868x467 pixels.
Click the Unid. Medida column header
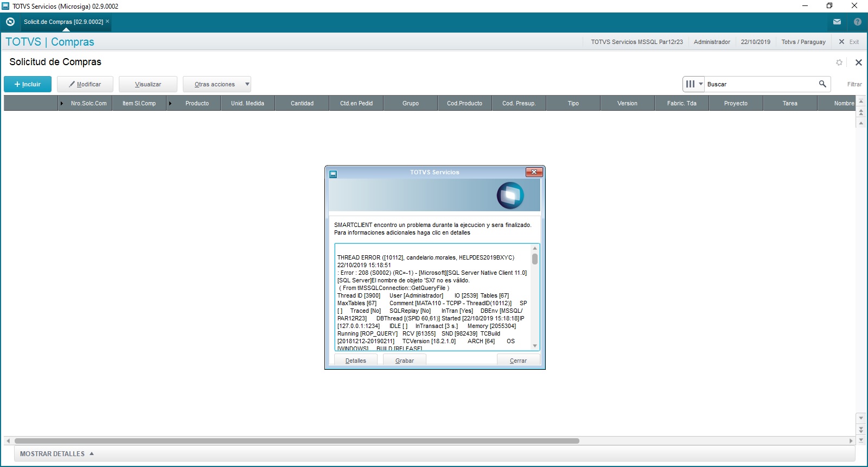coord(248,103)
